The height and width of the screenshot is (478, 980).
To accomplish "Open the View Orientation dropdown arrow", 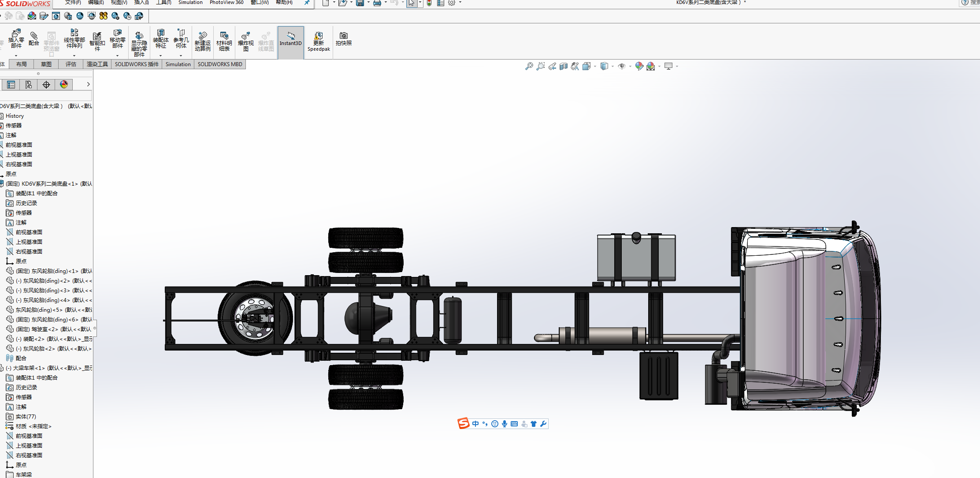I will pyautogui.click(x=595, y=67).
